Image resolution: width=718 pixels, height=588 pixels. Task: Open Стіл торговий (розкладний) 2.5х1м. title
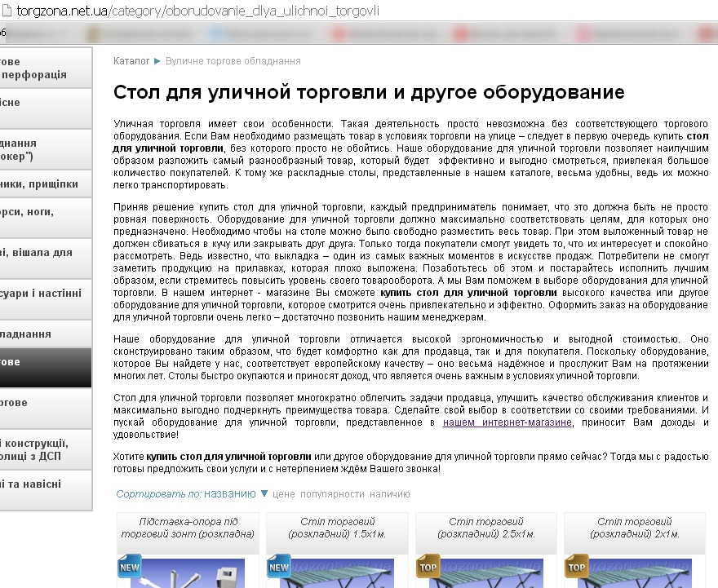pyautogui.click(x=486, y=528)
